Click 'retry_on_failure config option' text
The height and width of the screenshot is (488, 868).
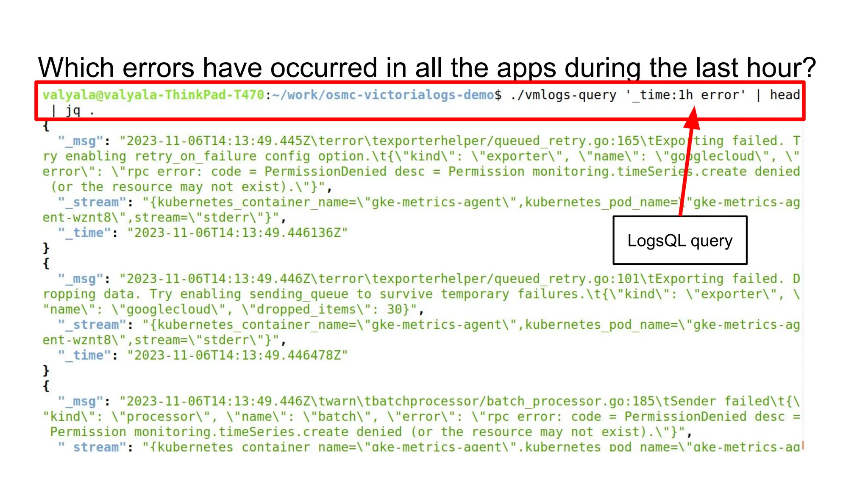click(x=252, y=156)
